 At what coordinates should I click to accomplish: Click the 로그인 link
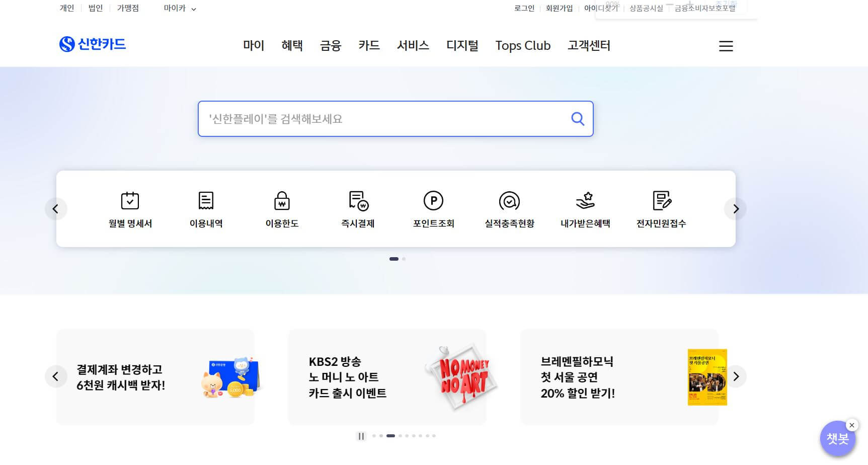click(x=524, y=8)
